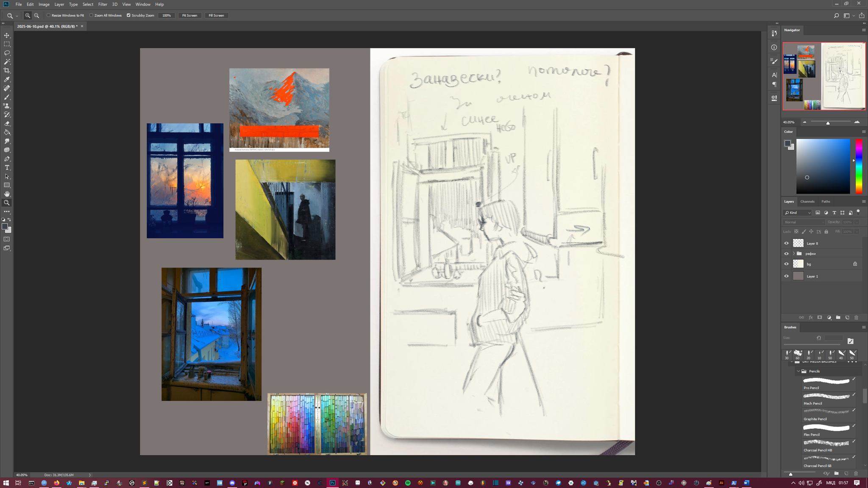Screen dimensions: 868x488
Task: Expand the рефки layer group
Action: (794, 253)
